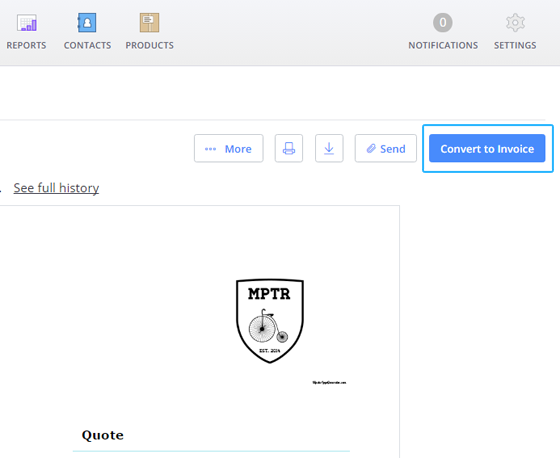Download the quote with arrow icon

click(329, 148)
